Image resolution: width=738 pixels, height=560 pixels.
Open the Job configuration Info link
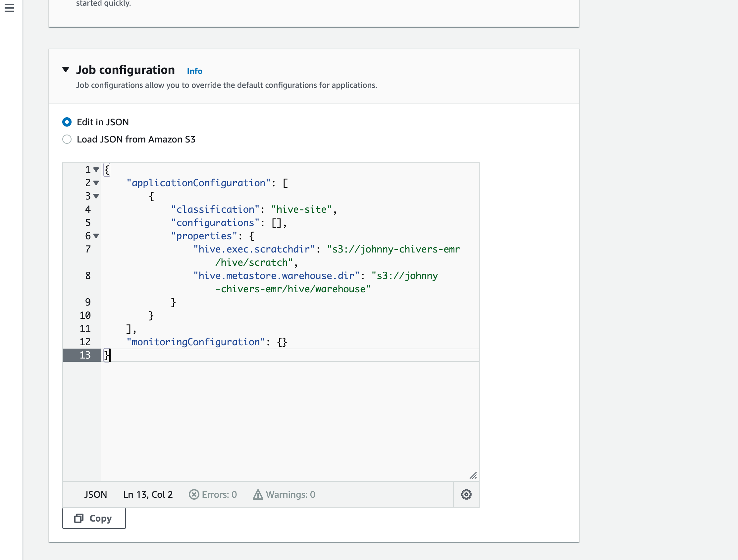pyautogui.click(x=194, y=71)
